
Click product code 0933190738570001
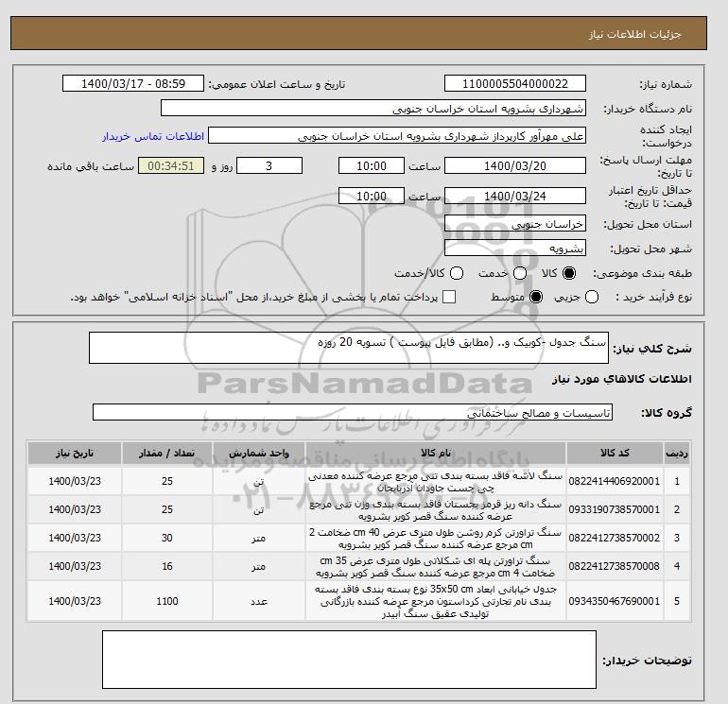[615, 509]
